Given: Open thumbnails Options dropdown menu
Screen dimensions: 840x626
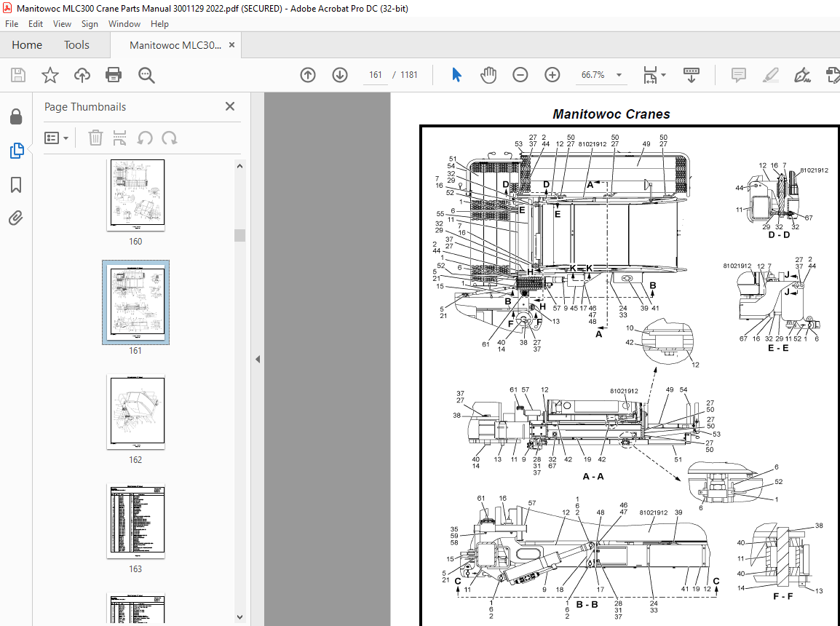Looking at the screenshot, I should pos(56,138).
